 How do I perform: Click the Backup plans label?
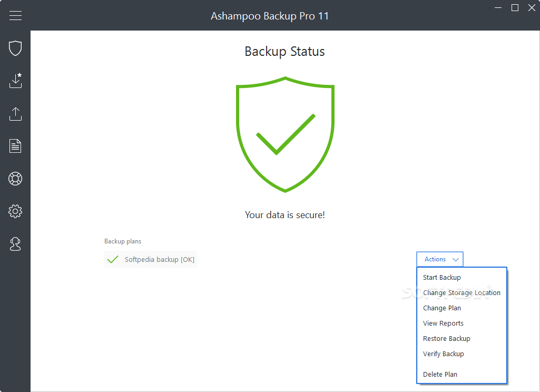tap(123, 241)
